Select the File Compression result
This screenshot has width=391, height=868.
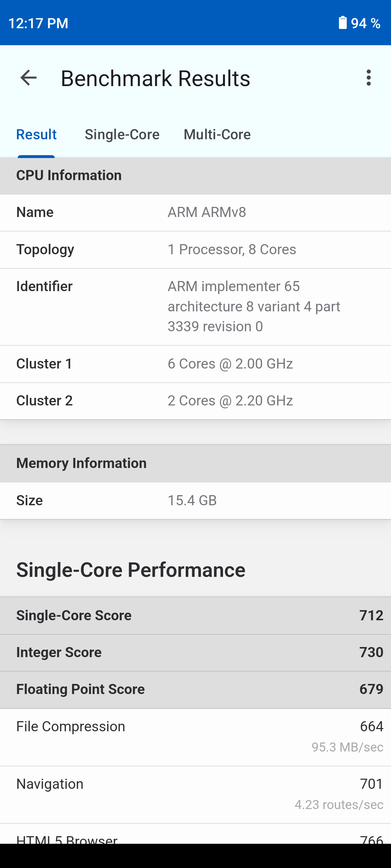click(x=195, y=736)
